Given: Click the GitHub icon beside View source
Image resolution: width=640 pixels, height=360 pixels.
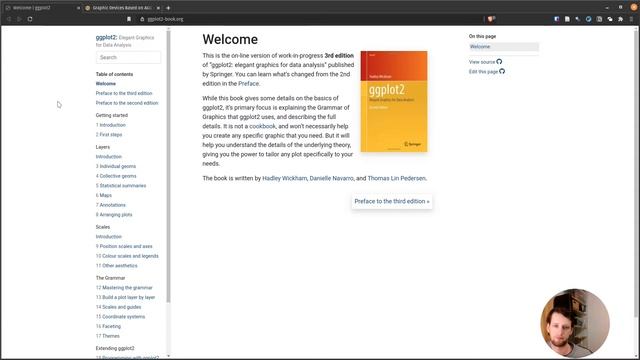Looking at the screenshot, I should [x=499, y=62].
